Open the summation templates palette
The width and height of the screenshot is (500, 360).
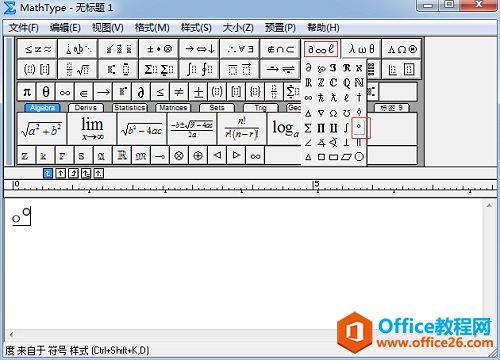click(x=159, y=69)
